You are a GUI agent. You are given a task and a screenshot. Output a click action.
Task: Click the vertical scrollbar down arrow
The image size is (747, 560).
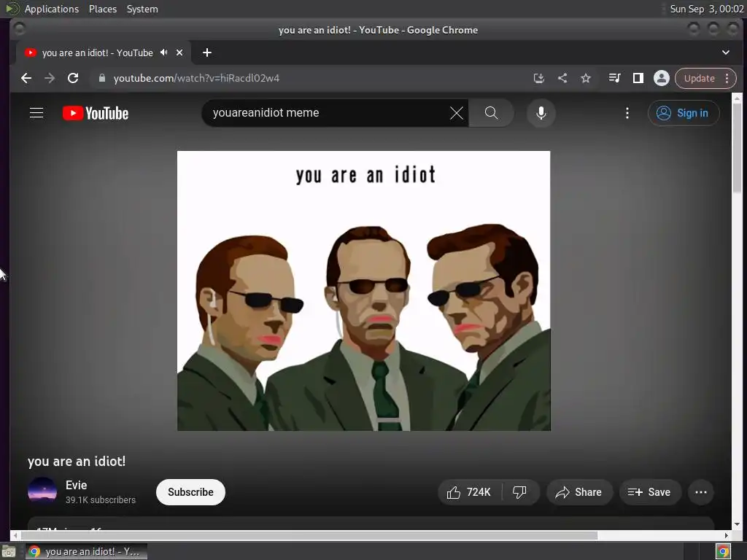coord(737,524)
